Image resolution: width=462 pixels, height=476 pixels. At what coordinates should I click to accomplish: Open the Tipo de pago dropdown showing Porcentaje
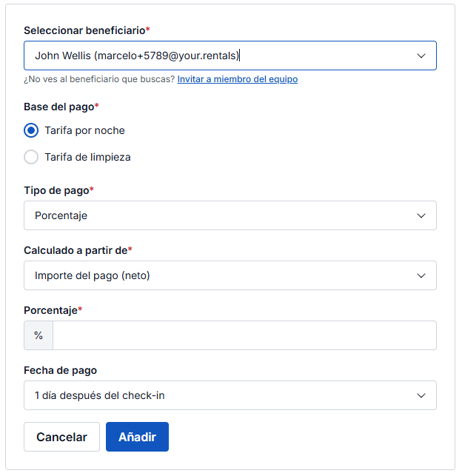coord(222,215)
